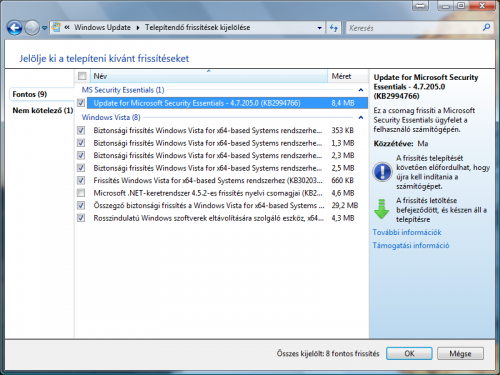Screen dimensions: 500x375
Task: Uncheck the 2,3 MB security update
Action: tap(81, 155)
